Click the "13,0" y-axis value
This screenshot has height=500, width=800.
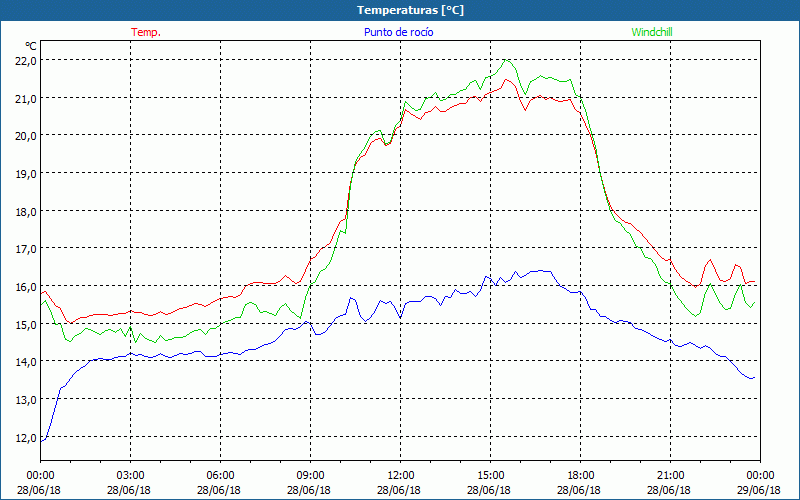27,400
